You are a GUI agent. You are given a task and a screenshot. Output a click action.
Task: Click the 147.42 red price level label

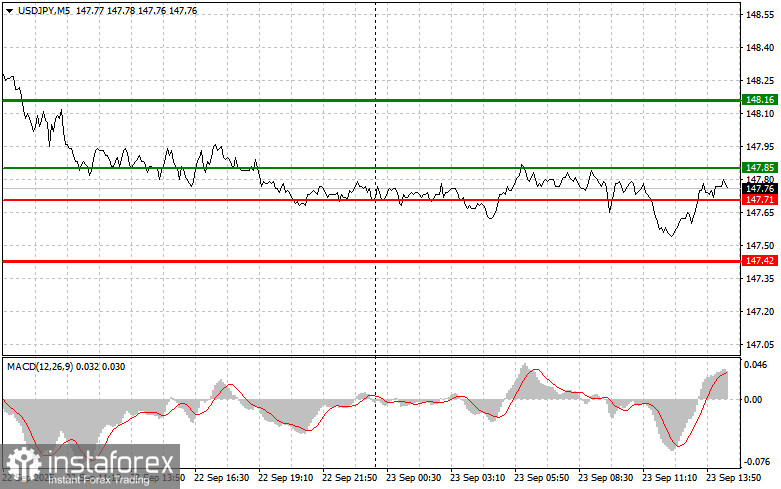coord(760,261)
